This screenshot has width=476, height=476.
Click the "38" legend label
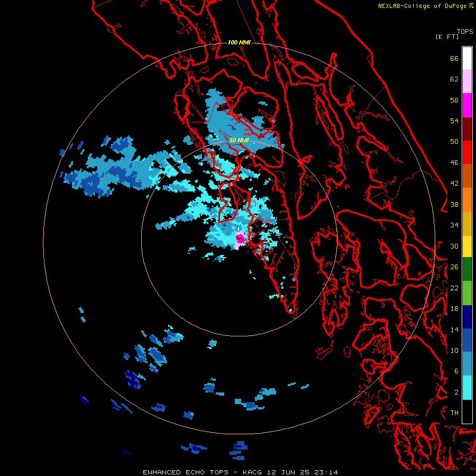(454, 204)
